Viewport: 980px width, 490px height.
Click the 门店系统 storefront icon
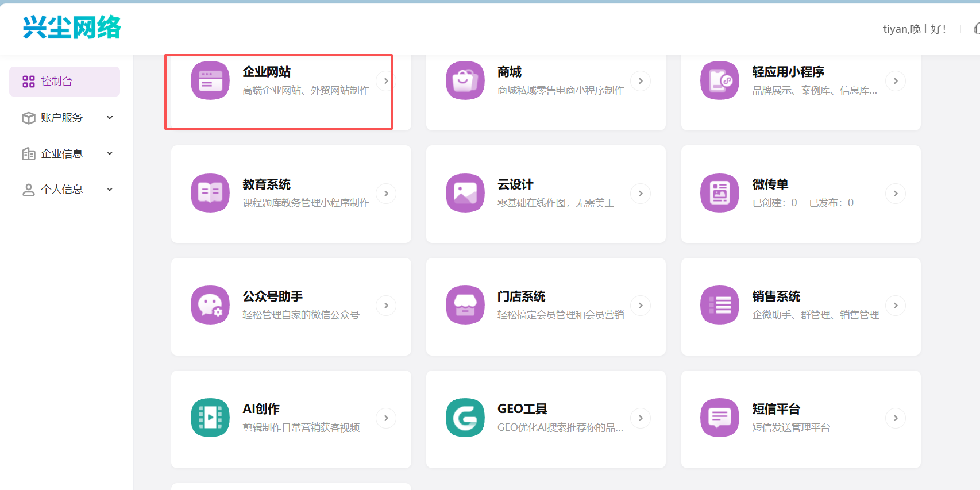tap(465, 305)
